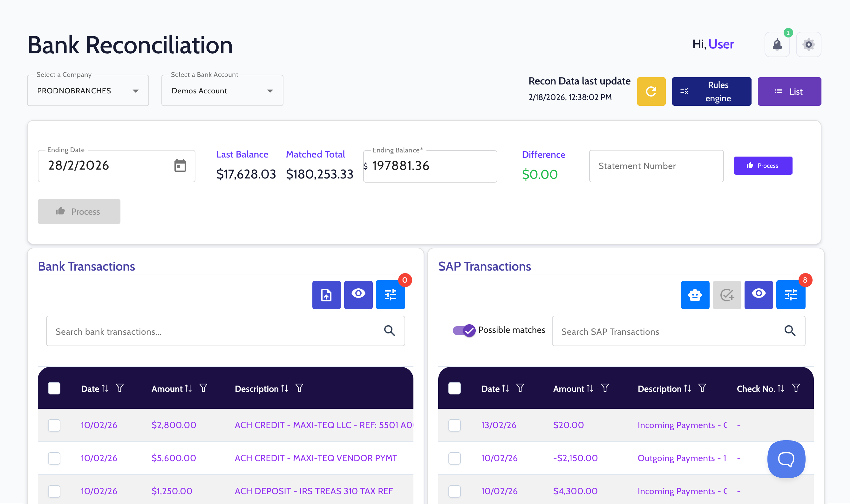Open settings via gear icon
Viewport: 851px width, 504px height.
pos(809,44)
